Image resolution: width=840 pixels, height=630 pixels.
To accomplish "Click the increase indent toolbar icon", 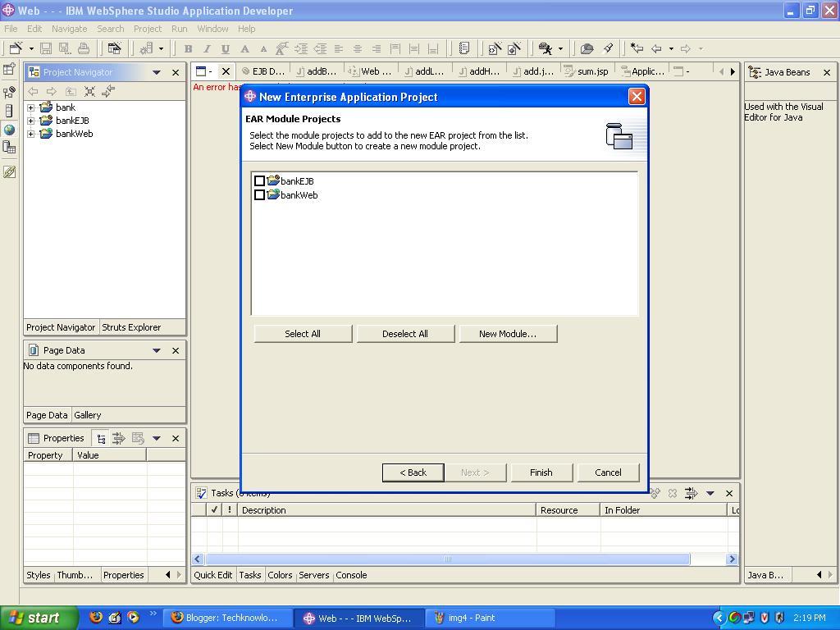I will (301, 48).
